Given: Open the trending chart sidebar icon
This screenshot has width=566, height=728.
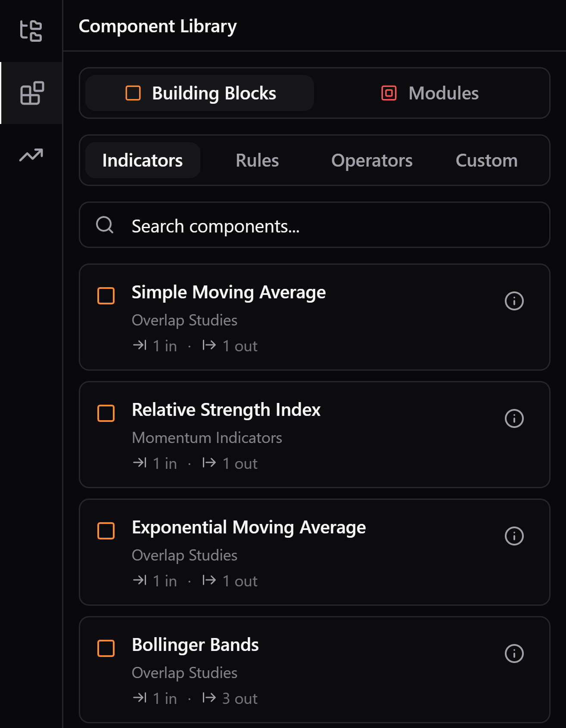Looking at the screenshot, I should click(x=31, y=155).
